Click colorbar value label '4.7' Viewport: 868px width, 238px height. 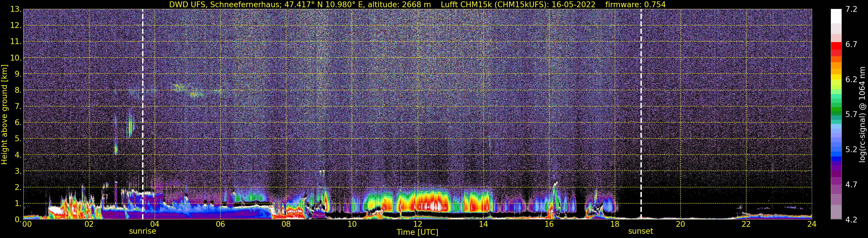coord(851,184)
